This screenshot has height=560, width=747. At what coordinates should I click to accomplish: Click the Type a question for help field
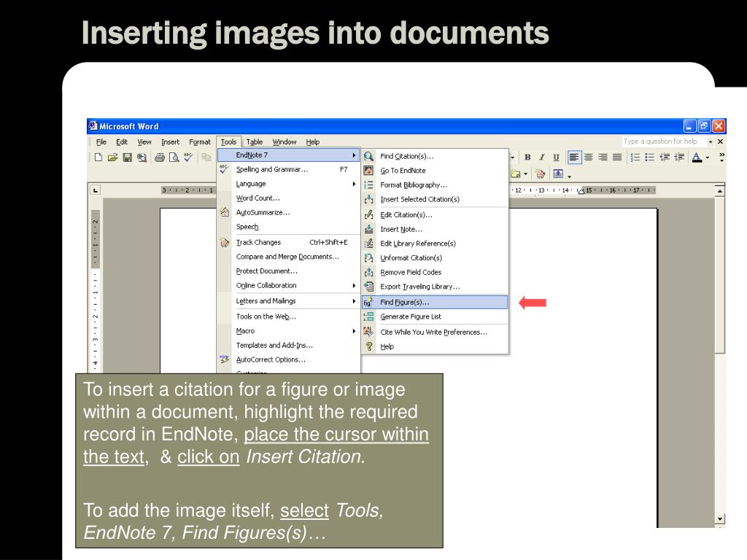coord(664,141)
